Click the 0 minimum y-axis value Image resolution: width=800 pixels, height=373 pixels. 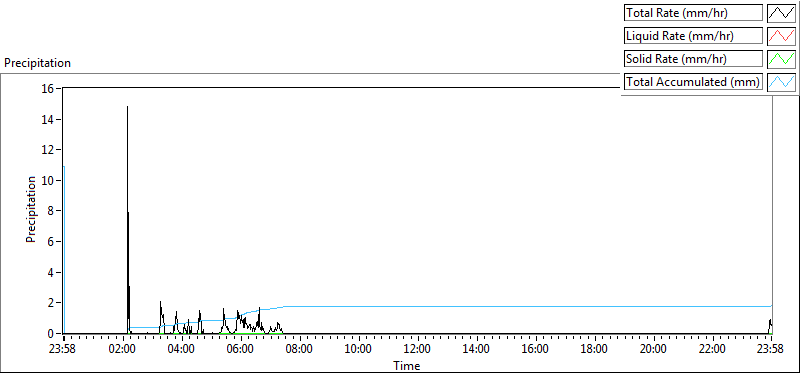click(52, 333)
